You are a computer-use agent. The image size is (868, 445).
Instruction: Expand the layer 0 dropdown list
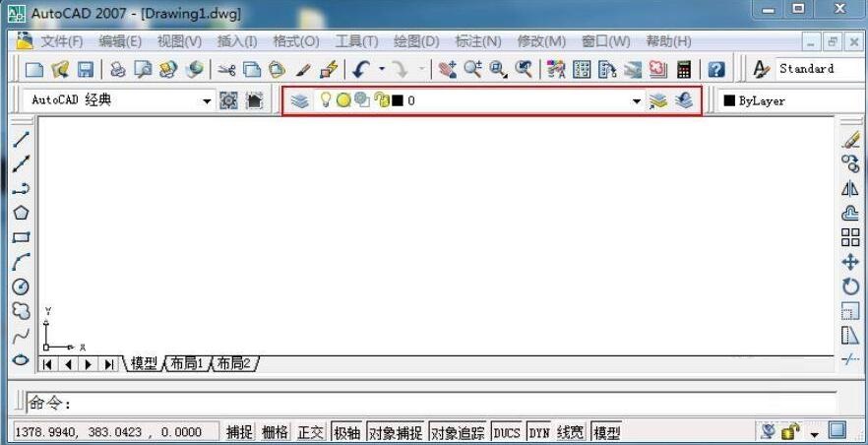pyautogui.click(x=637, y=101)
